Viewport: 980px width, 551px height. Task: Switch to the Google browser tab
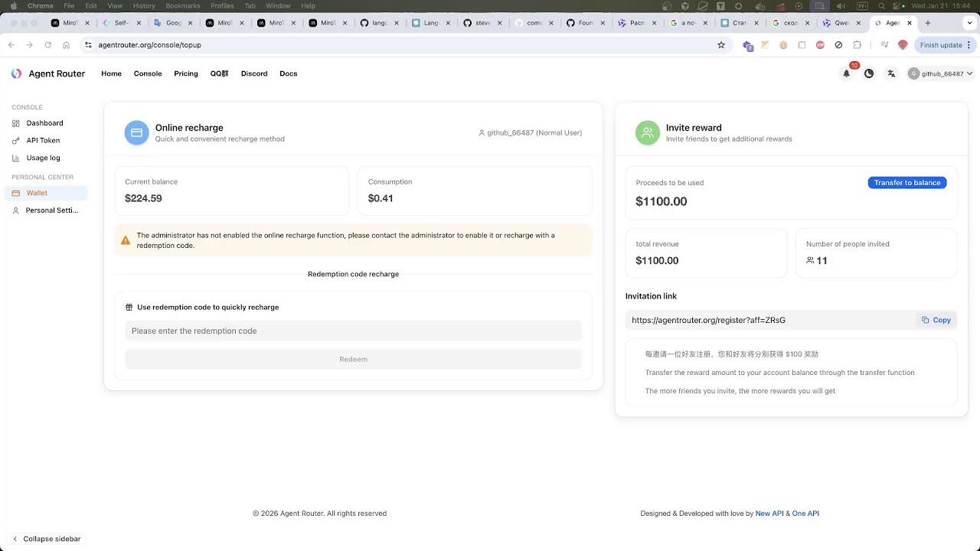click(x=171, y=23)
